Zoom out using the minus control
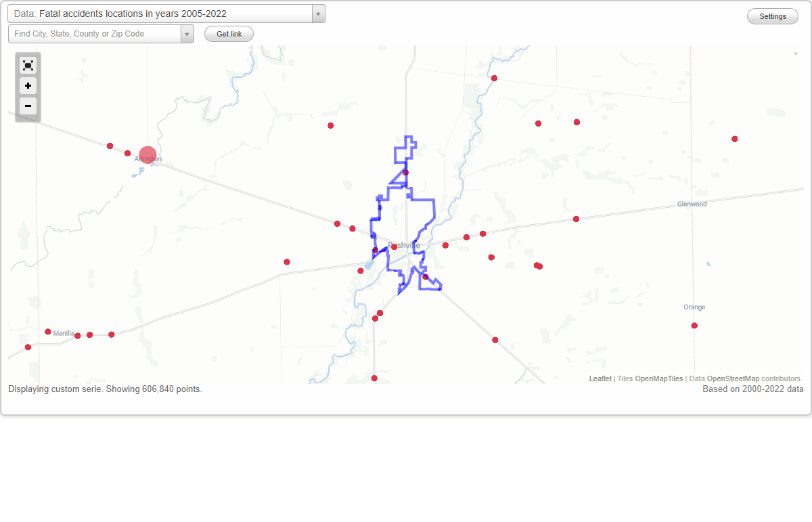Image resolution: width=812 pixels, height=522 pixels. coord(28,107)
